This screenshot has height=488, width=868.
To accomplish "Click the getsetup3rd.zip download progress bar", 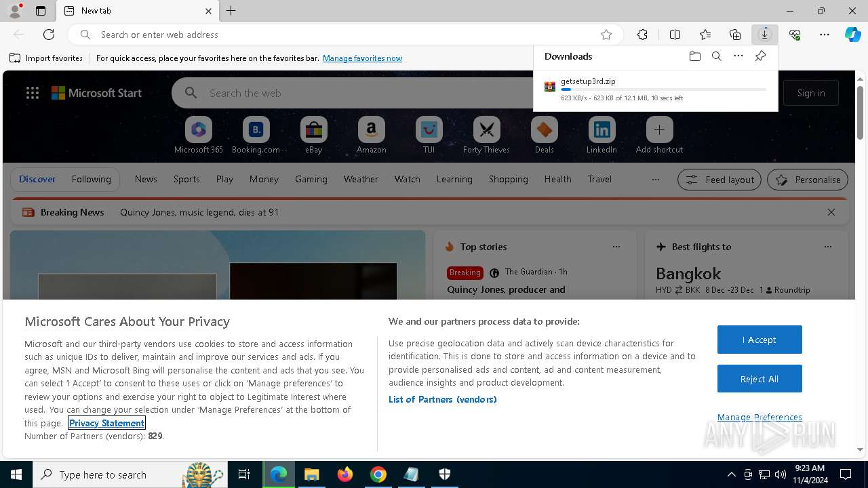I will tap(664, 89).
